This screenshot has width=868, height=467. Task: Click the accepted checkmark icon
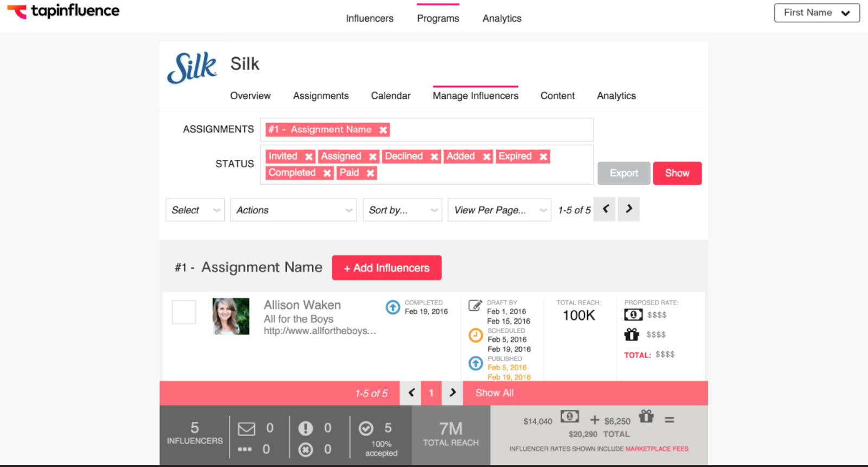click(x=366, y=428)
